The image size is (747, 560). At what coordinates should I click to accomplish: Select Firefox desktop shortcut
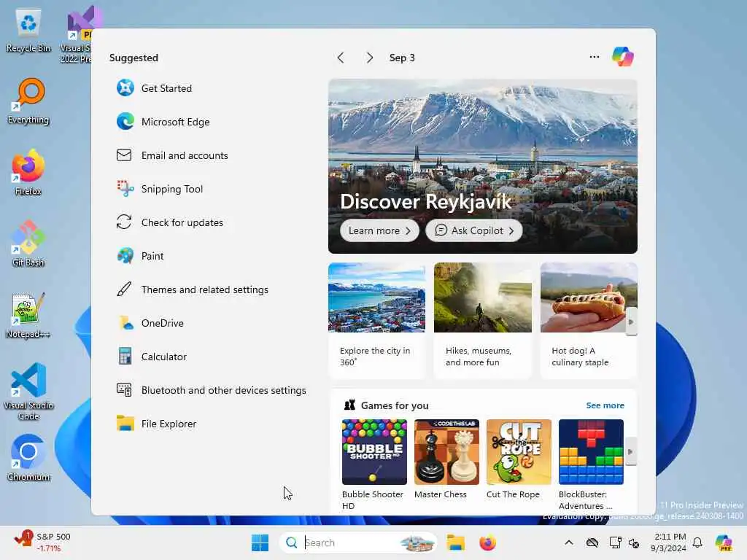tap(28, 172)
